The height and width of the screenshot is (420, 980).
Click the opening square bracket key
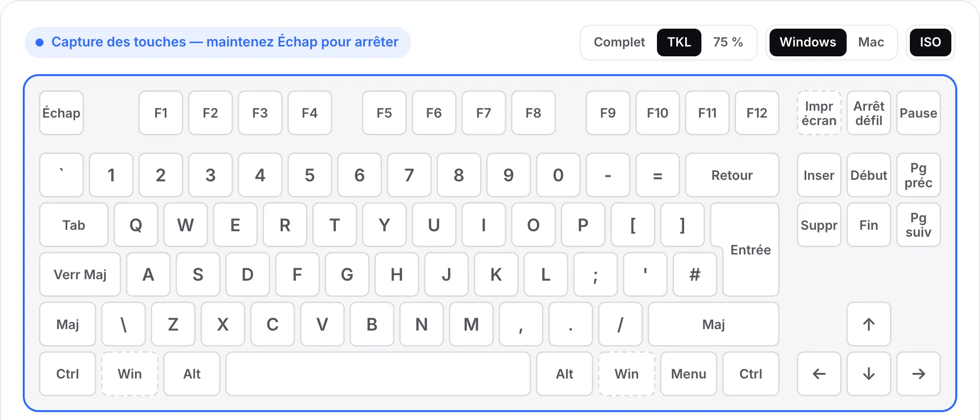pos(633,225)
